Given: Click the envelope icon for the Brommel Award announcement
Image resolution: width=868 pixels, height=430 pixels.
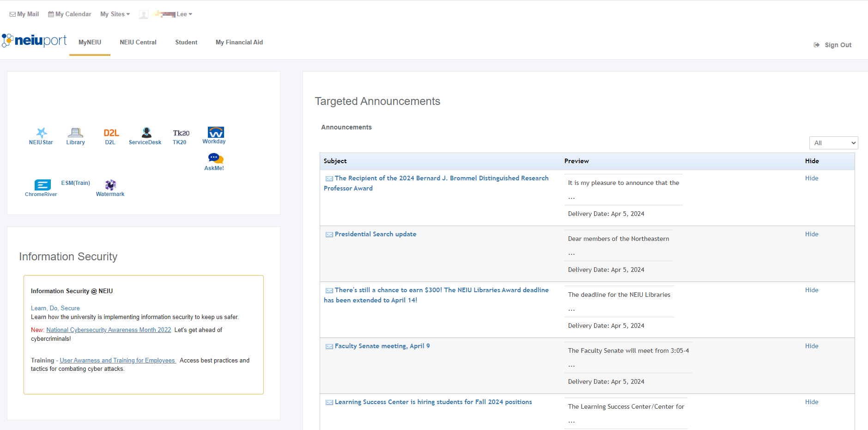Looking at the screenshot, I should pos(329,178).
